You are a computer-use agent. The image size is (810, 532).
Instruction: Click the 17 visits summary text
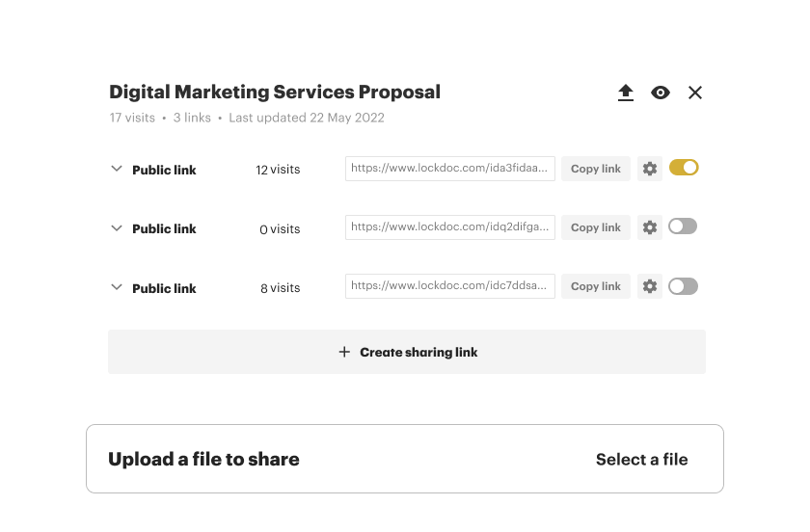coord(132,118)
